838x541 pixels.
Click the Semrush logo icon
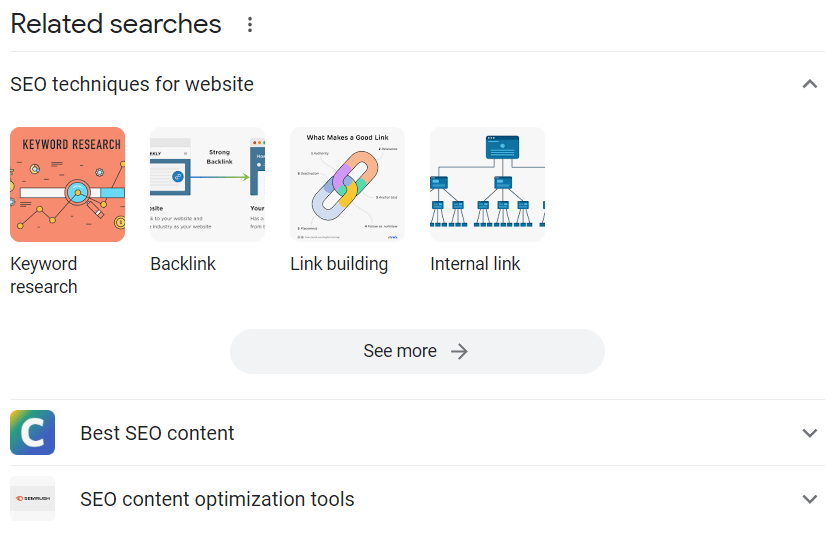pos(32,499)
